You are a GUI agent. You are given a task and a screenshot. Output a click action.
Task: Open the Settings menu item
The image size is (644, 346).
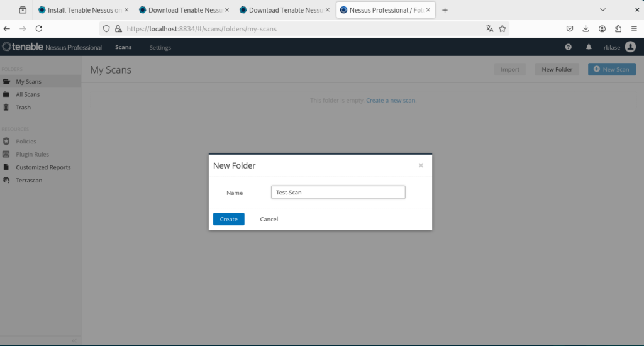coord(160,48)
